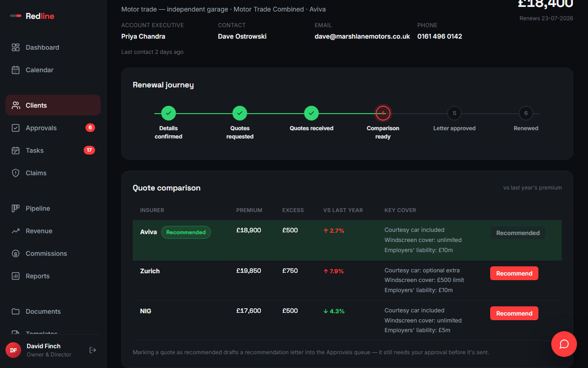Click the green Recommended tag next to Aviva

186,232
